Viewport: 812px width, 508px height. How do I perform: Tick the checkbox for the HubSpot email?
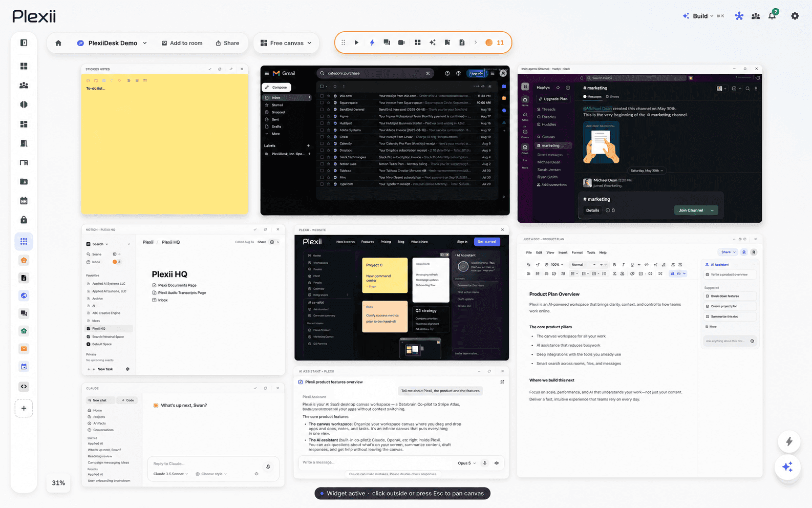coord(322,123)
